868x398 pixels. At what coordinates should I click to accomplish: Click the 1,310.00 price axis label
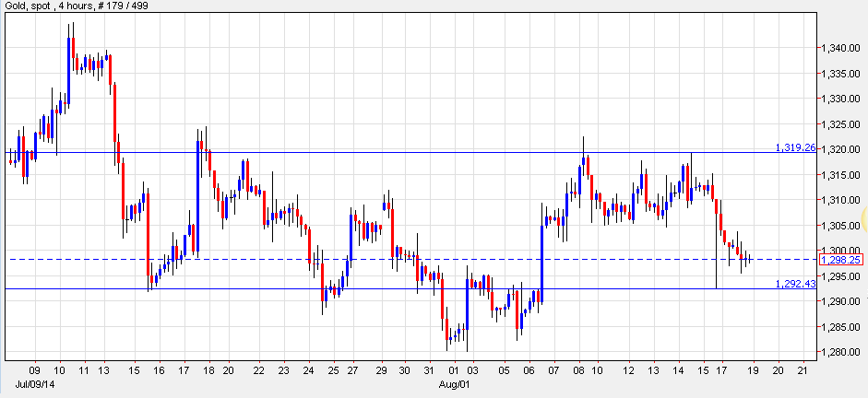843,200
